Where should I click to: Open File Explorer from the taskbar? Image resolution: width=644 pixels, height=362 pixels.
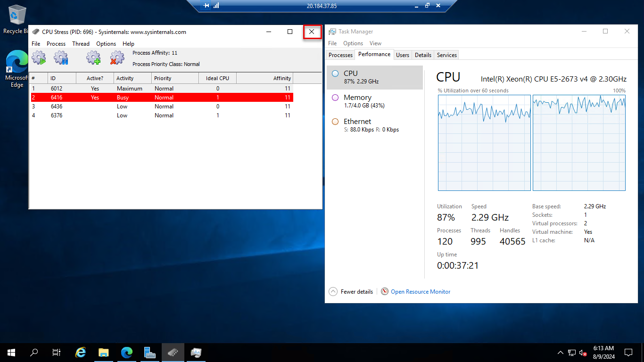click(x=104, y=352)
